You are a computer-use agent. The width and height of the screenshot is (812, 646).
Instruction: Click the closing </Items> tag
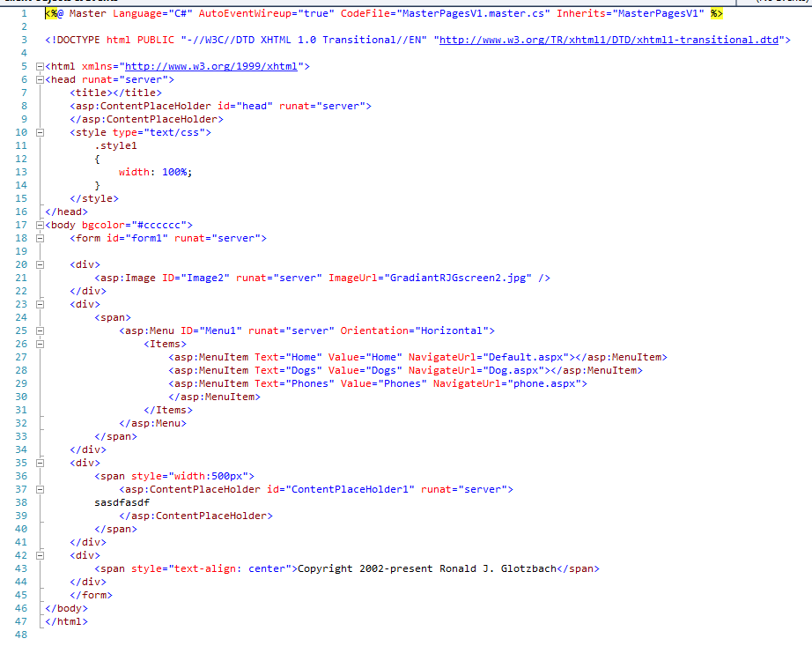click(x=168, y=410)
